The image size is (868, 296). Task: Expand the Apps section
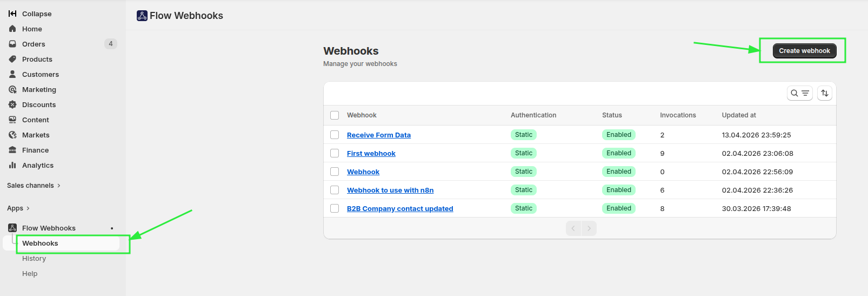pos(18,208)
